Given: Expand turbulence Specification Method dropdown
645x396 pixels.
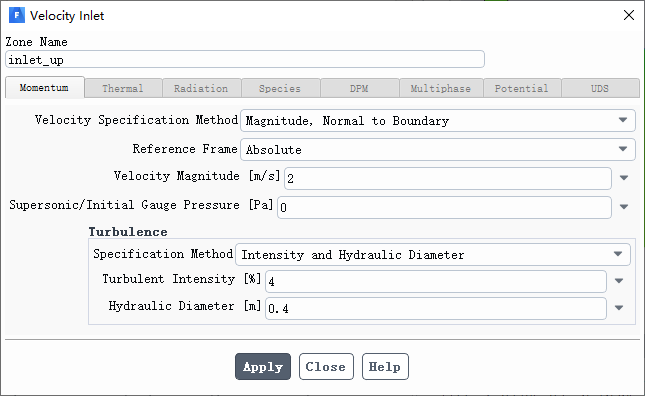Looking at the screenshot, I should point(433,255).
